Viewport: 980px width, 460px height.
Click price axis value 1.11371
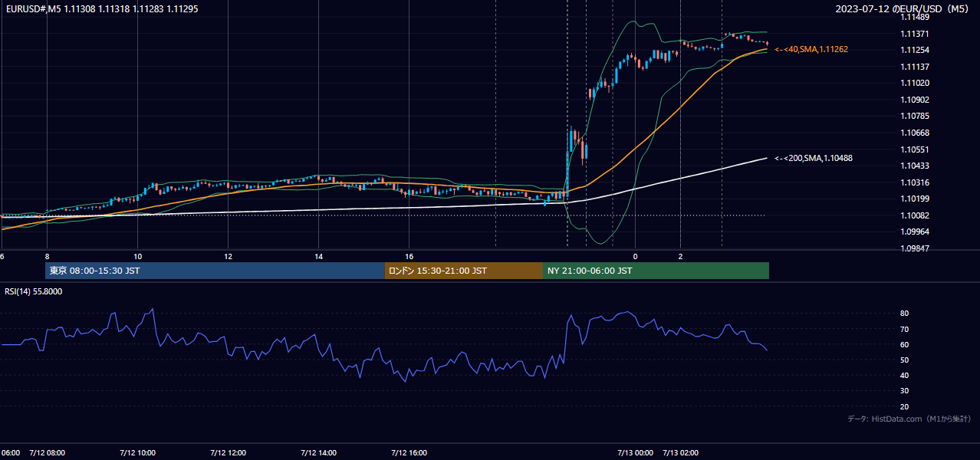915,34
